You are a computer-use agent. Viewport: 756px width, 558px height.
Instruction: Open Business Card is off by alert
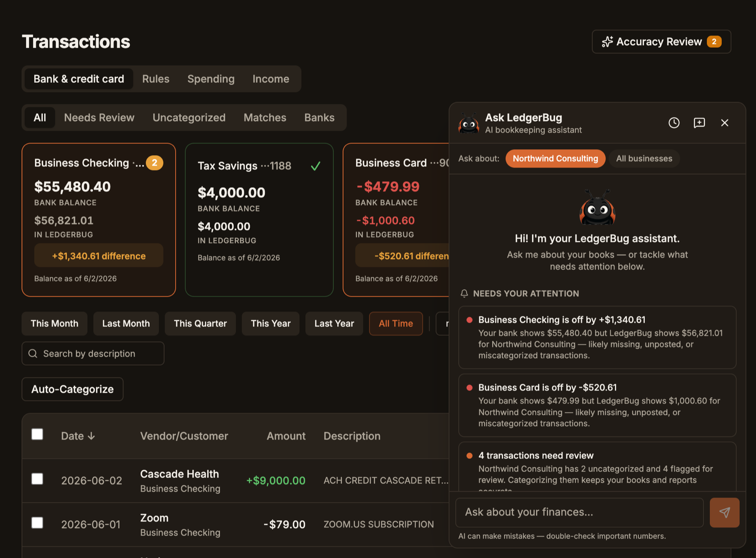[597, 405]
